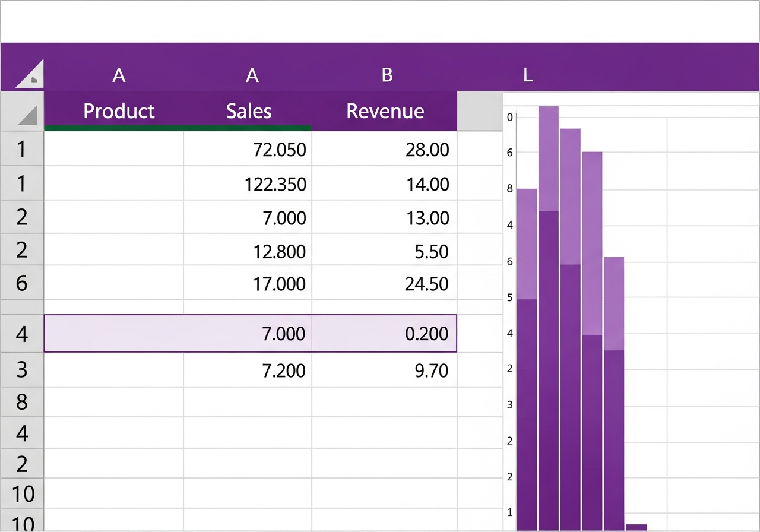Select the cell containing 122.350
Viewport: 760px width, 532px height.
click(248, 183)
